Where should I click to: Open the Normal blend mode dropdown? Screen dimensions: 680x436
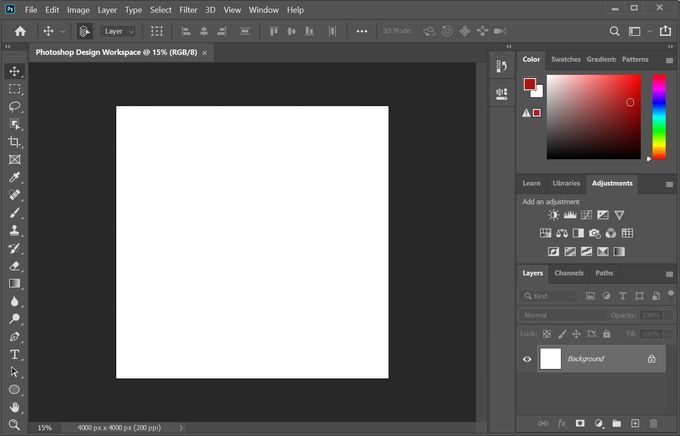pyautogui.click(x=562, y=315)
